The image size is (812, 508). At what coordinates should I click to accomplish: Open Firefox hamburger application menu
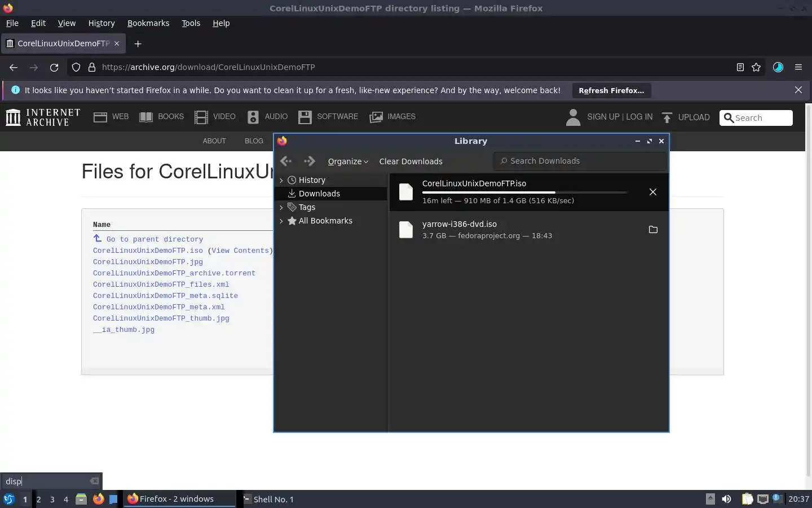[x=798, y=67]
